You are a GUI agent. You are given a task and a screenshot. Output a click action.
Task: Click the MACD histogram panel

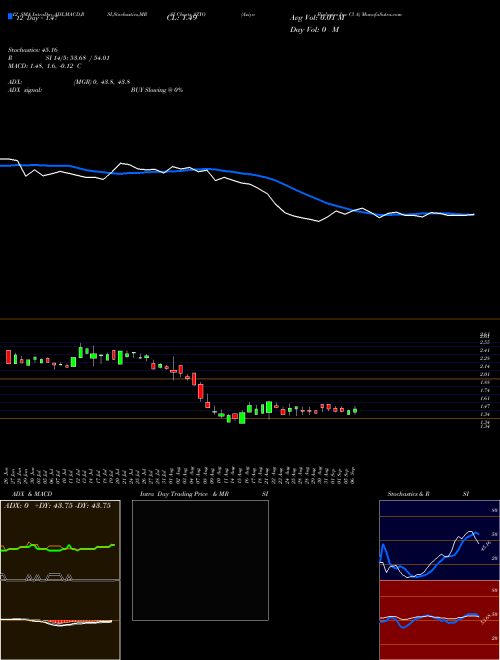point(60,620)
